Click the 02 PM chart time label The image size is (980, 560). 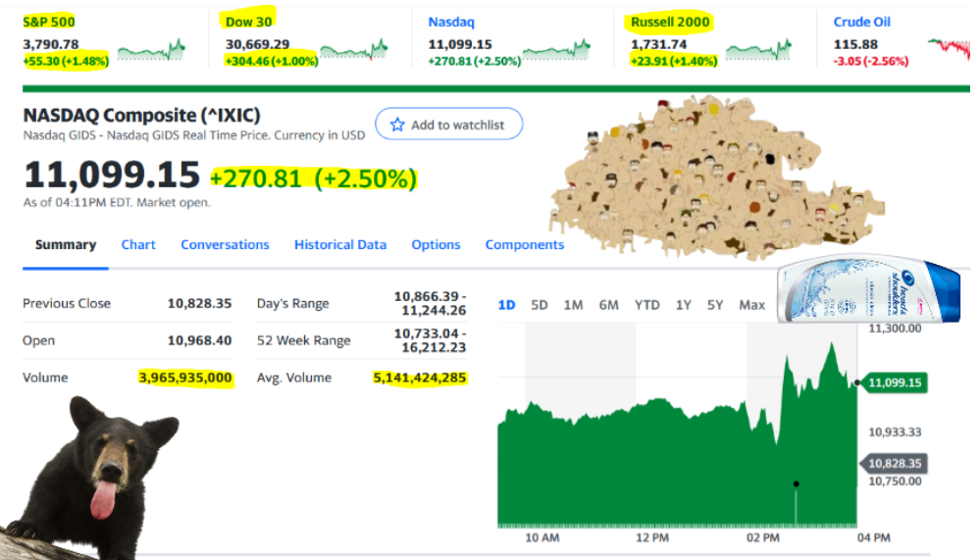(762, 537)
